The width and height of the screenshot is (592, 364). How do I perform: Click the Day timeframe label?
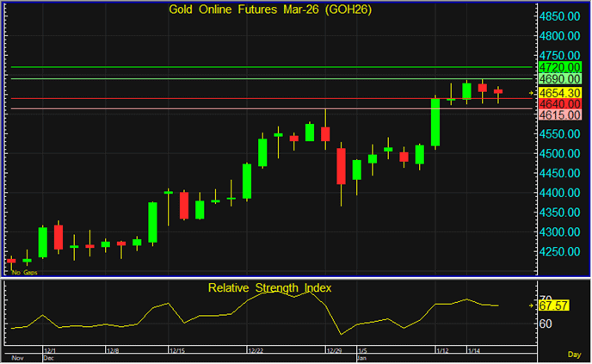[x=574, y=355]
